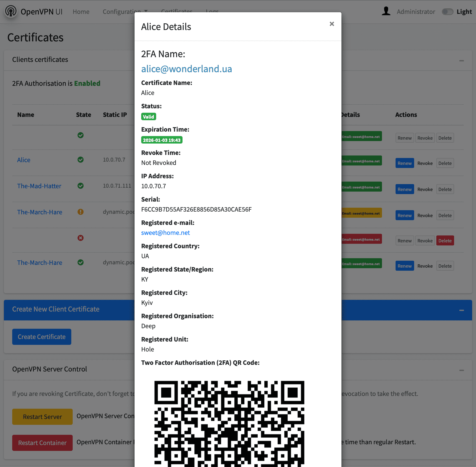The image size is (476, 467).
Task: Click green check state icon in The-Mad-Hatter row
Action: pos(80,186)
